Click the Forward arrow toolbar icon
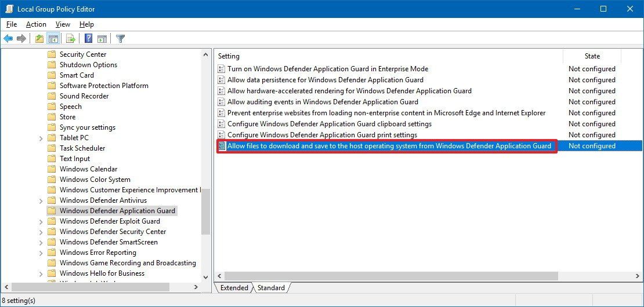Image resolution: width=644 pixels, height=307 pixels. 21,39
